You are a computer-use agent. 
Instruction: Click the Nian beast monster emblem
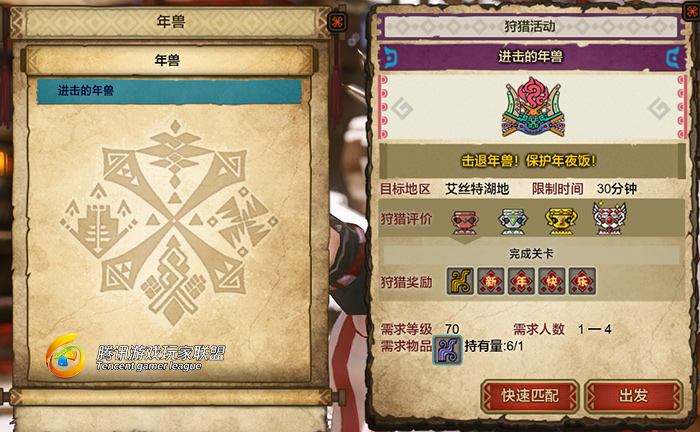pos(533,107)
